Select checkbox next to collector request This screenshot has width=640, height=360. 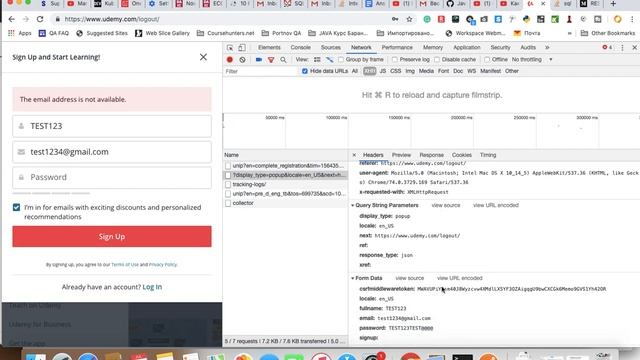228,203
